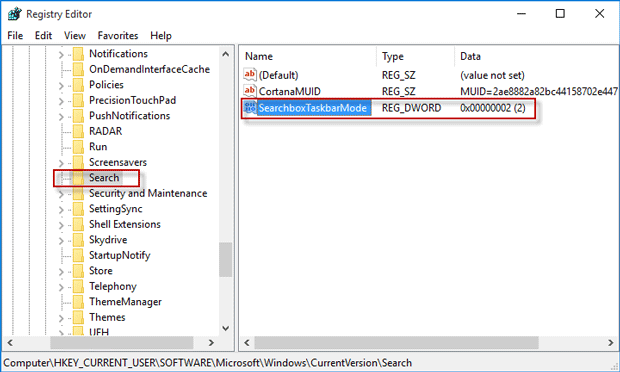Expand the PushNotifications key
Screen dimensions: 620x372
[61, 117]
